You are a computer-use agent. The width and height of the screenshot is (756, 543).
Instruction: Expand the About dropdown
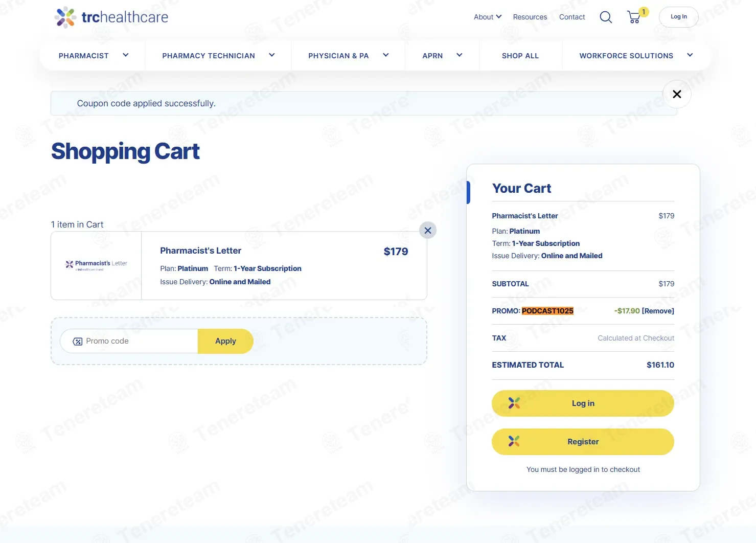point(488,17)
